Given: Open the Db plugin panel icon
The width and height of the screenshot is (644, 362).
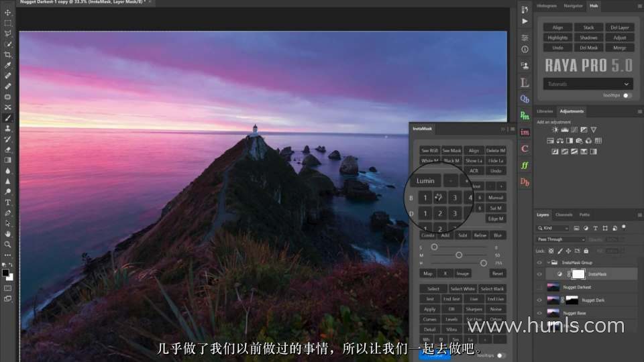Looking at the screenshot, I should pos(525,182).
